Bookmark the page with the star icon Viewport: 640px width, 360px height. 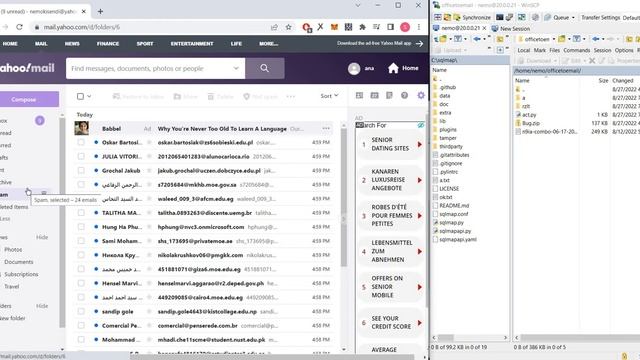tap(289, 27)
